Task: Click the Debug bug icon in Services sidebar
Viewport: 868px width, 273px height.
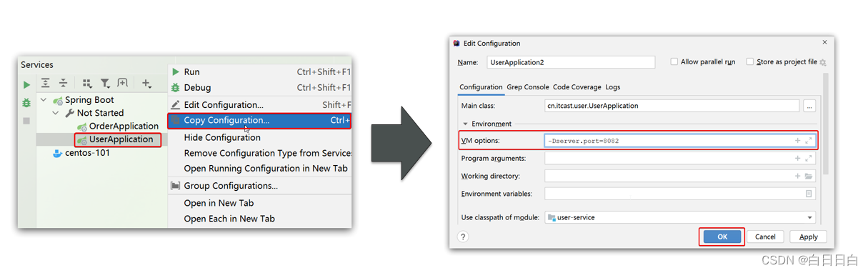Action: (x=27, y=103)
